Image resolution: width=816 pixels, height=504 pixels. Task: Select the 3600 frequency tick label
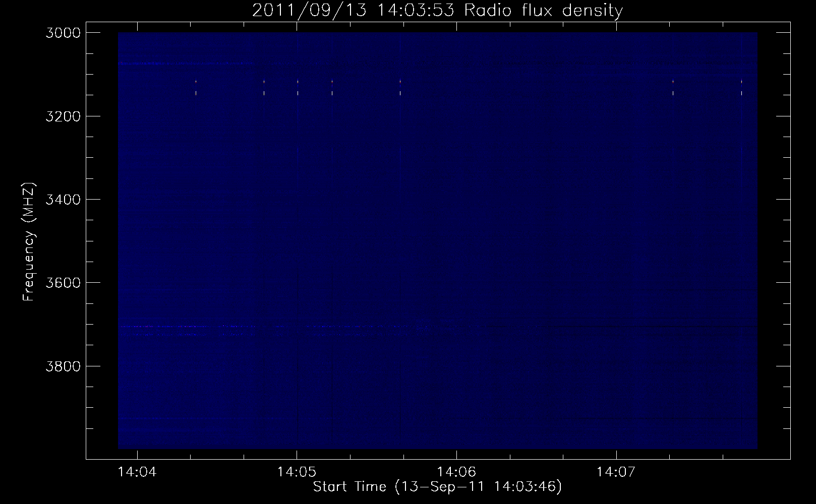tap(63, 283)
